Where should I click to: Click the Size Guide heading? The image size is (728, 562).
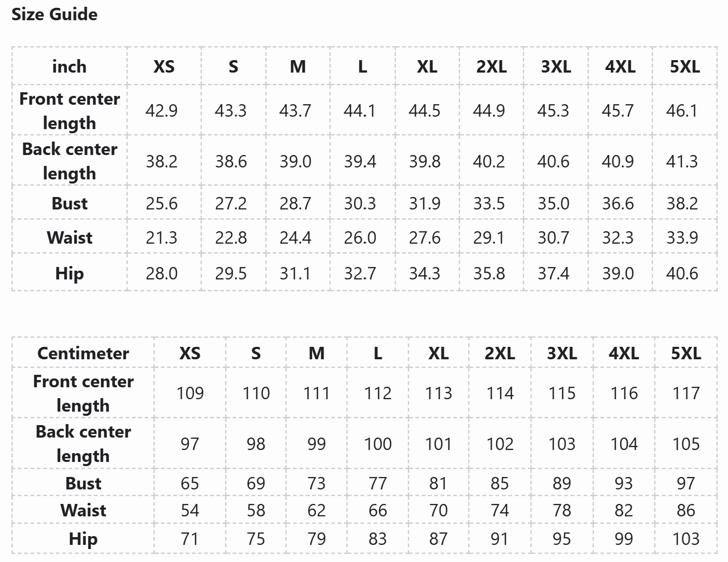54,15
